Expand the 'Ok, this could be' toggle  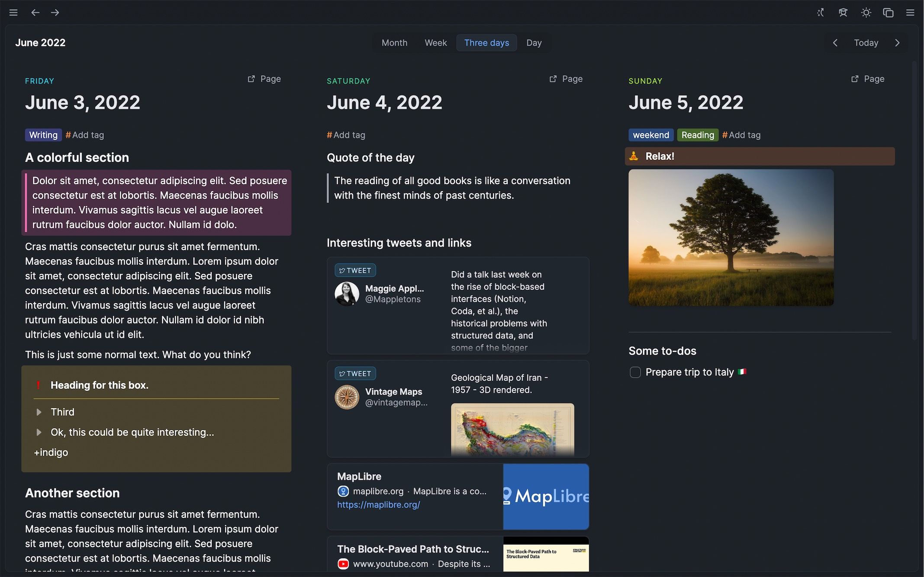39,432
